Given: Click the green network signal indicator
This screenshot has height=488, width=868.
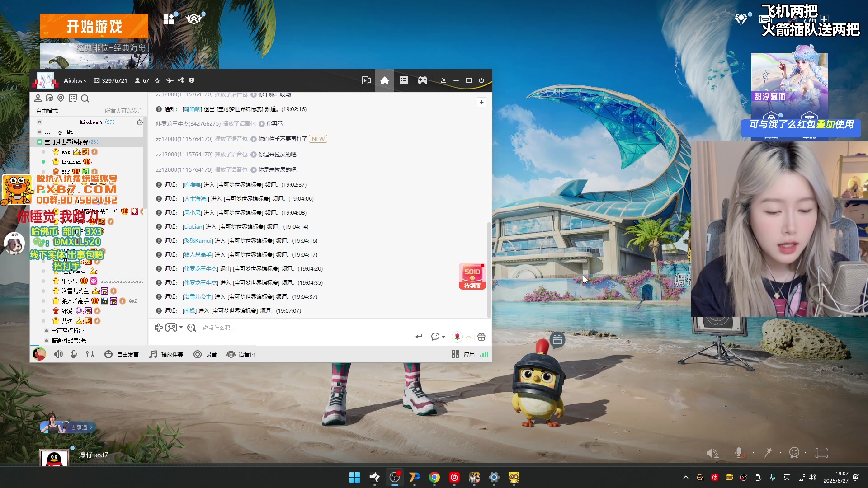Looking at the screenshot, I should pyautogui.click(x=484, y=354).
